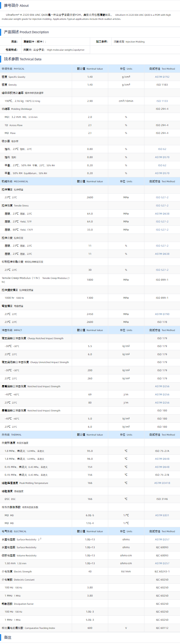Select the Electric Strength row label

click(17, 572)
